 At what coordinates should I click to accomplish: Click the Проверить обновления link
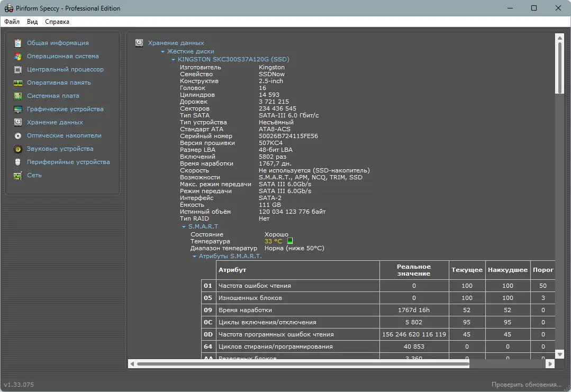tap(526, 385)
